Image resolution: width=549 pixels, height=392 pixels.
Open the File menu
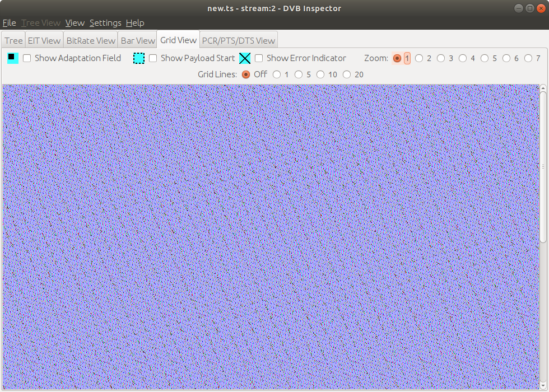9,23
